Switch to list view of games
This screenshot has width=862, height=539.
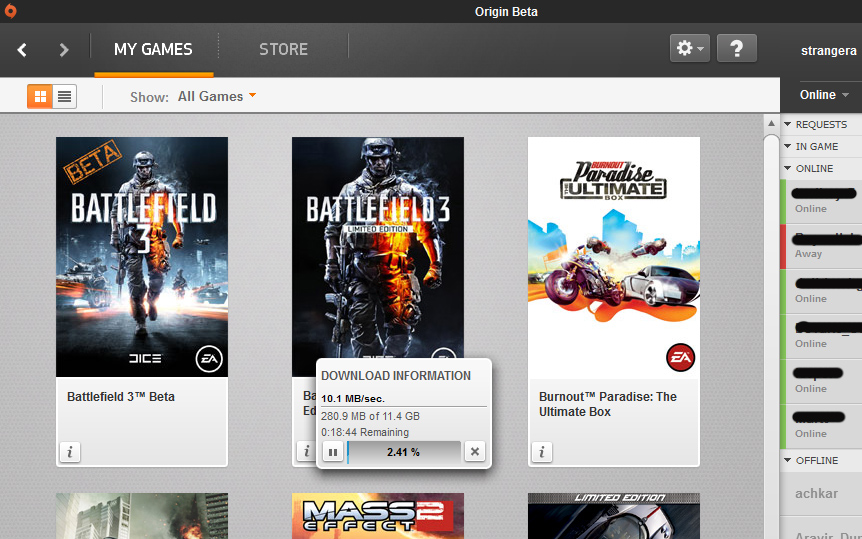tap(65, 96)
